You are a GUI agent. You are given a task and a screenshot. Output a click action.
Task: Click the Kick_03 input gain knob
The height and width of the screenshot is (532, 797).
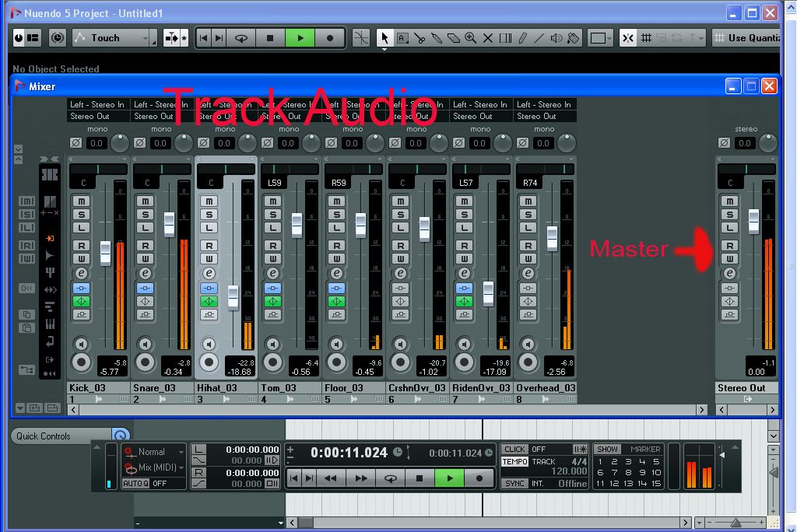120,143
